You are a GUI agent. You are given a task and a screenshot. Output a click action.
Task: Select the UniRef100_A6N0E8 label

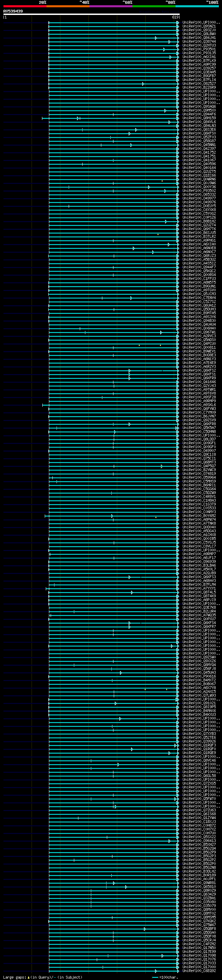click(199, 248)
